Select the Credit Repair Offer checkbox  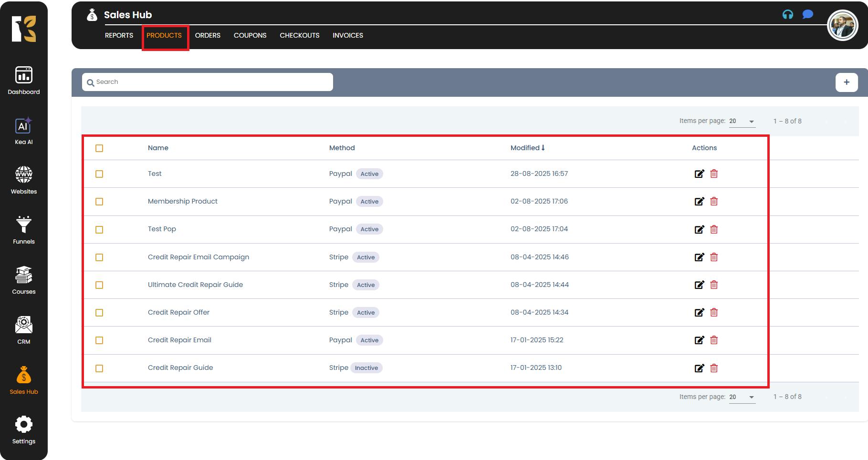coord(99,313)
